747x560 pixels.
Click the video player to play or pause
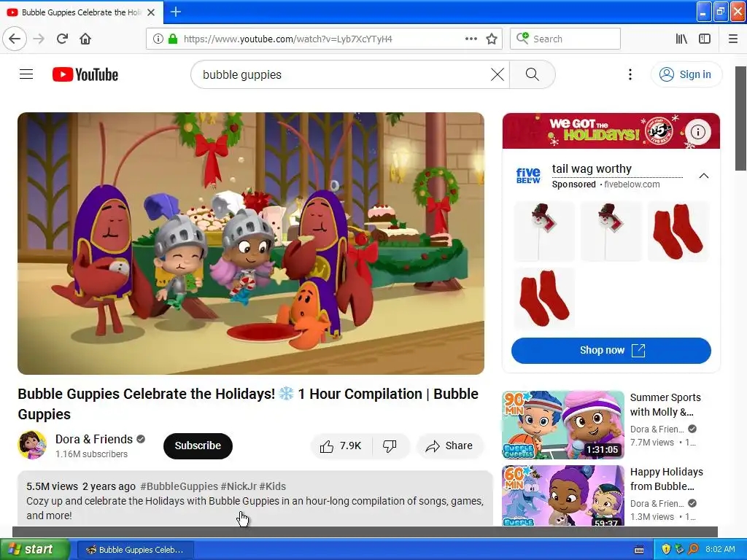coord(251,244)
